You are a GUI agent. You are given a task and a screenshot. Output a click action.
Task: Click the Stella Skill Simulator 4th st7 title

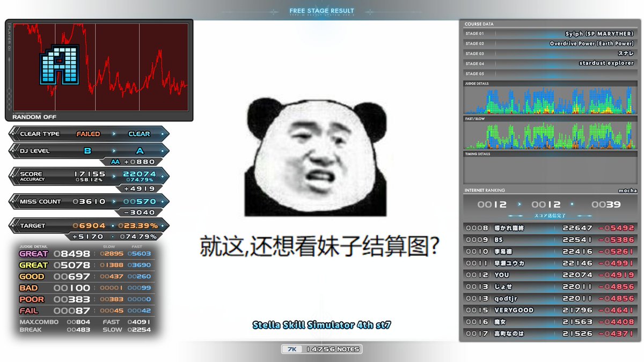click(x=321, y=325)
